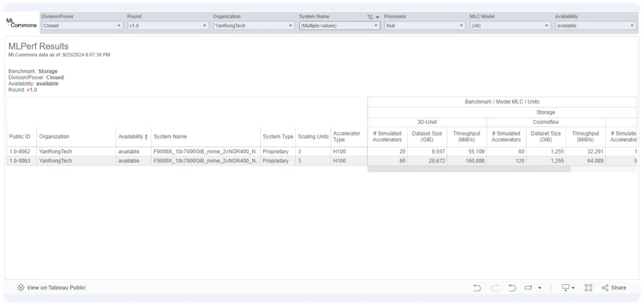Select System Name in row 1.0-0062
The width and height of the screenshot is (644, 305).
206,152
